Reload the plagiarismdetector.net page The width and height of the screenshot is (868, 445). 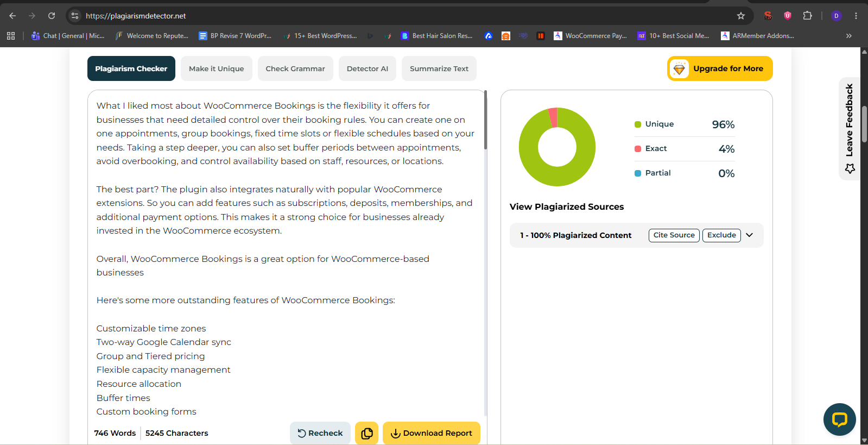click(52, 16)
